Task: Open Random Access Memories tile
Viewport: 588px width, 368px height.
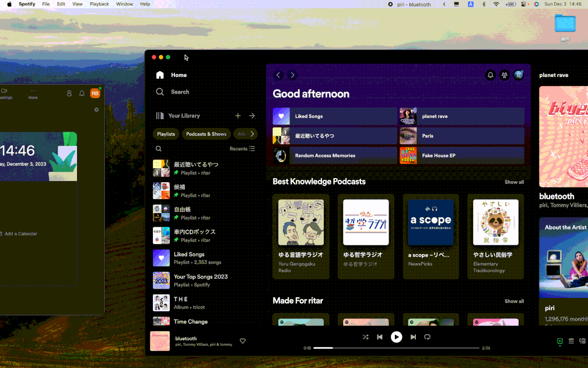Action: 334,155
